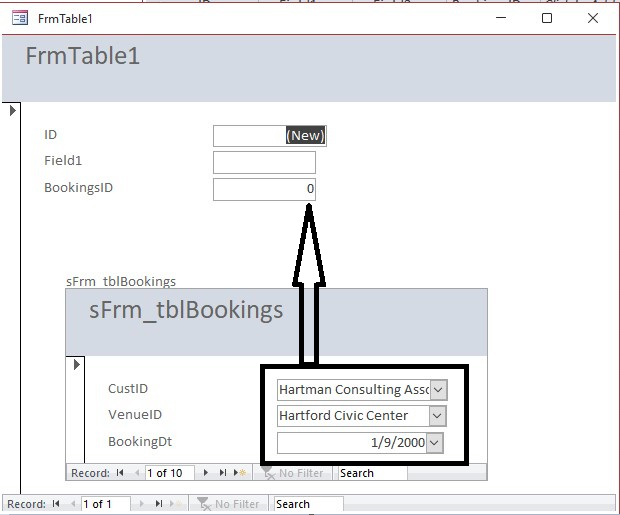
Task: Create new record in main form navigator
Action: pos(176,504)
